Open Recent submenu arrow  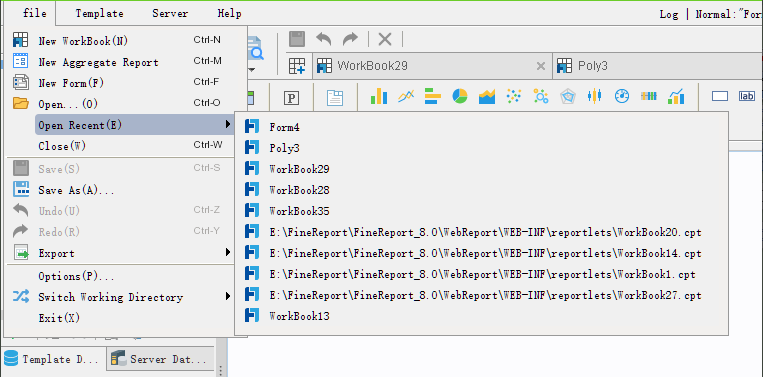click(x=228, y=125)
